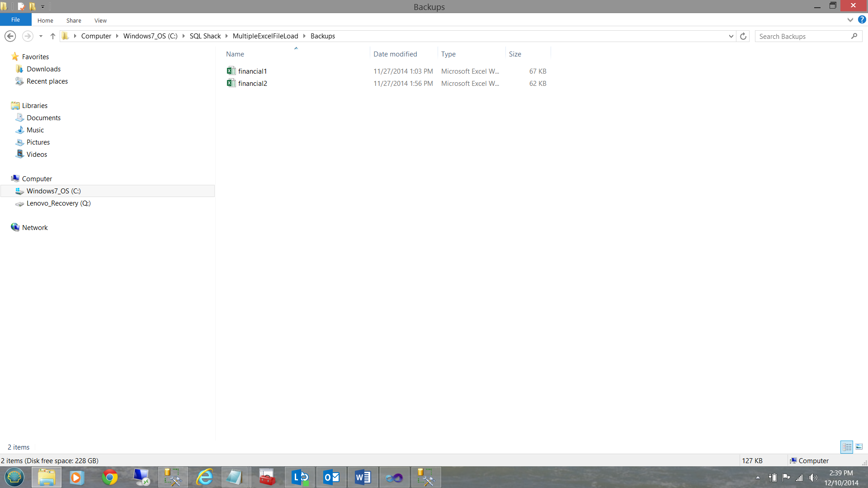Expand the SQL Shack breadcrumb arrow
Screen dimensions: 868x488
pos(227,36)
